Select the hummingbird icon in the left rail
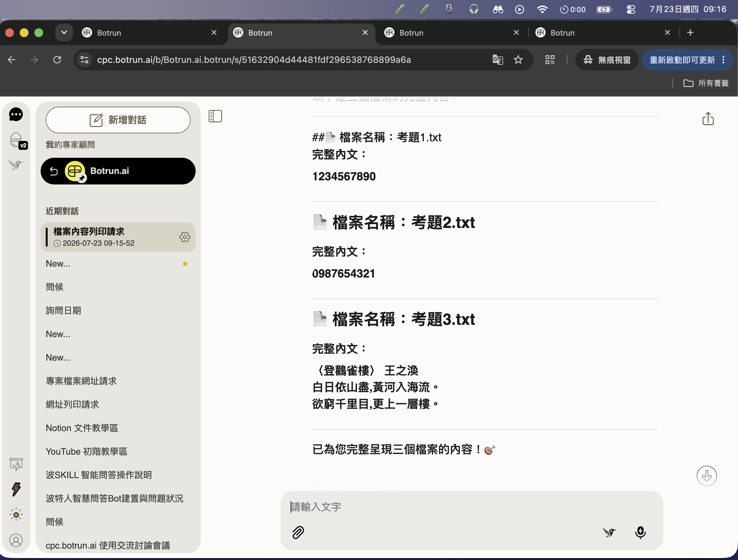Image resolution: width=738 pixels, height=560 pixels. [x=16, y=165]
